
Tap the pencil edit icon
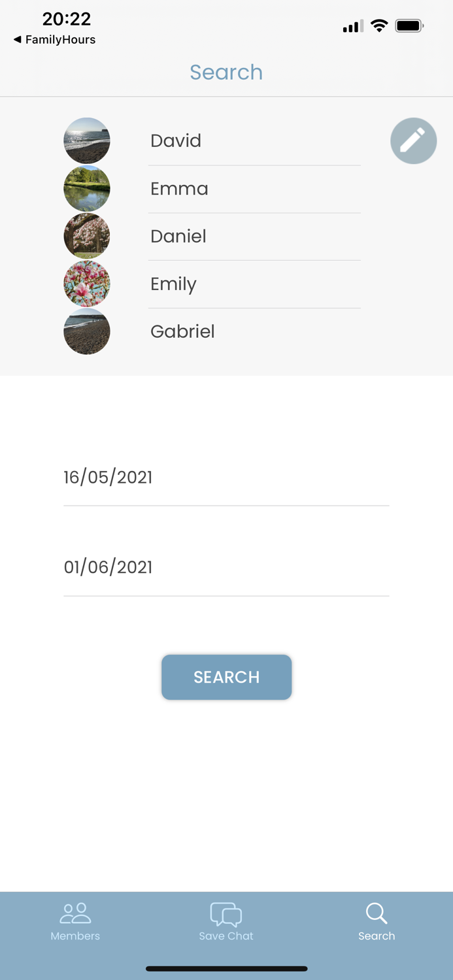point(413,140)
